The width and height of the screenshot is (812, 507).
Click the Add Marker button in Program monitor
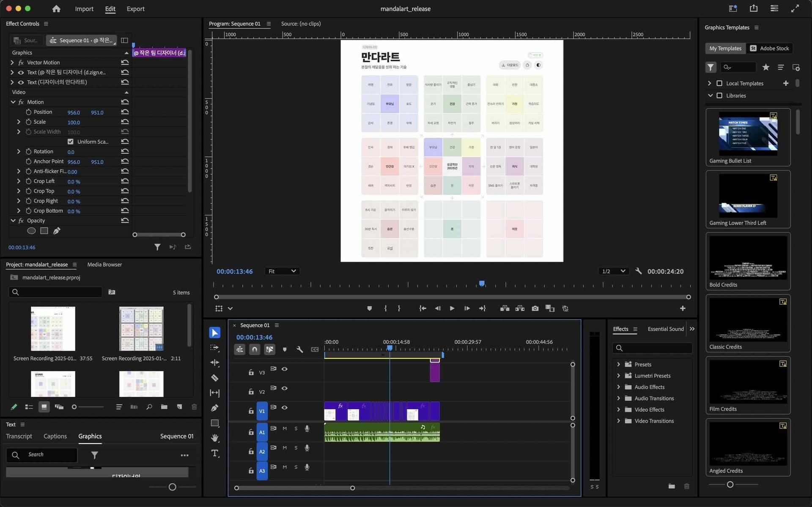369,309
